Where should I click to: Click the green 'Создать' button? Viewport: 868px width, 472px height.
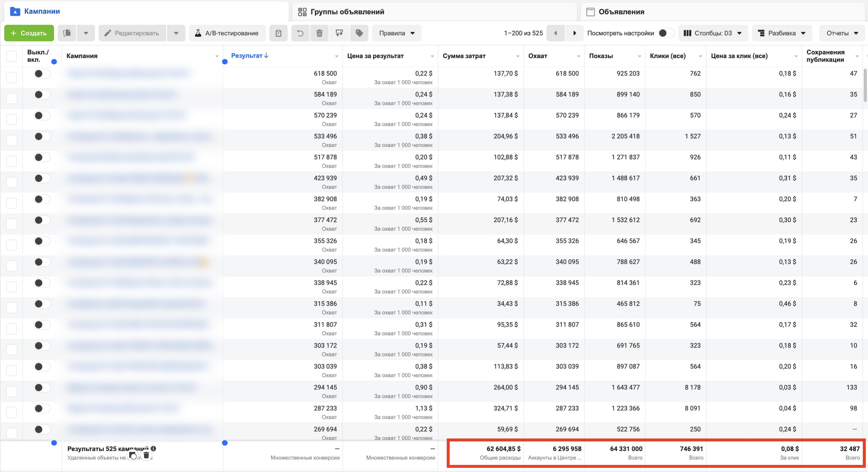point(29,33)
